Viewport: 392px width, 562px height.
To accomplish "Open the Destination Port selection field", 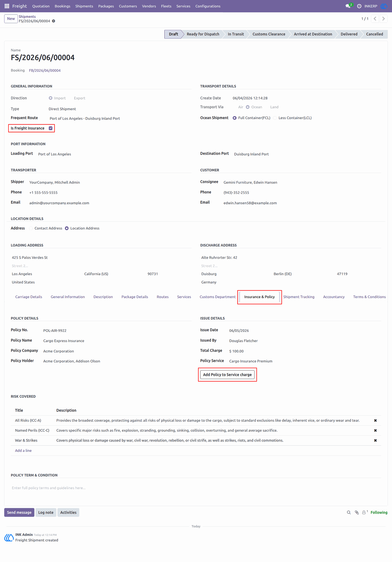I will click(x=307, y=154).
